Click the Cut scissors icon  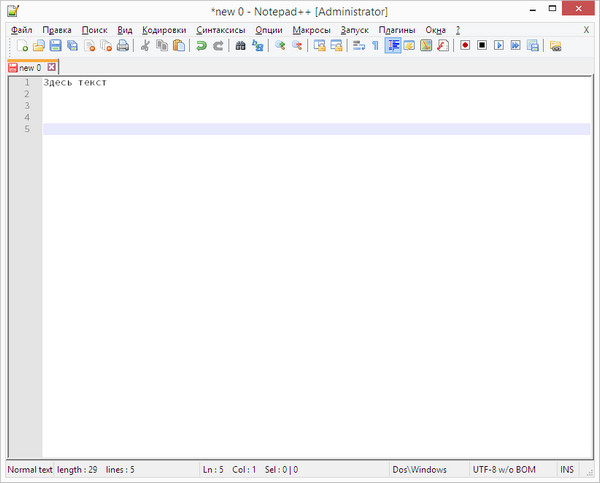145,46
